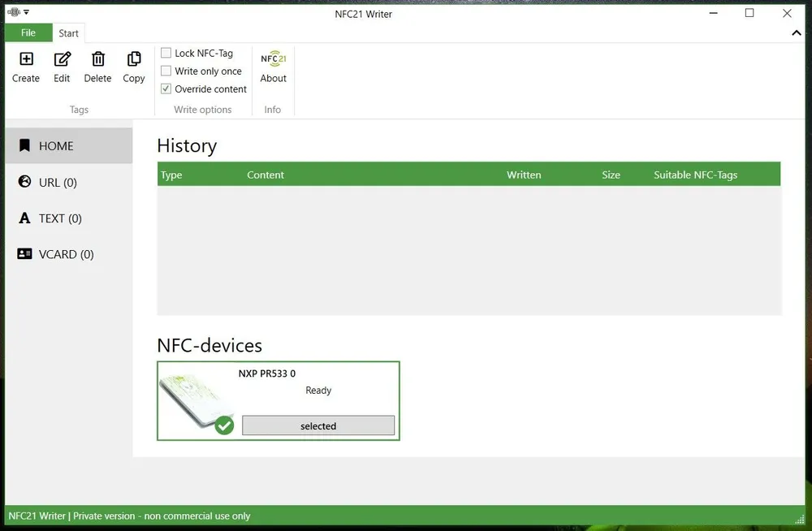Click the Edit tag icon
812x531 pixels.
click(62, 61)
